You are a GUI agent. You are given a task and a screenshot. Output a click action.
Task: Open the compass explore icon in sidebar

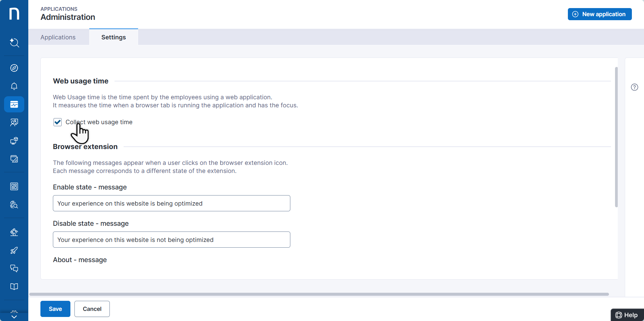(14, 68)
